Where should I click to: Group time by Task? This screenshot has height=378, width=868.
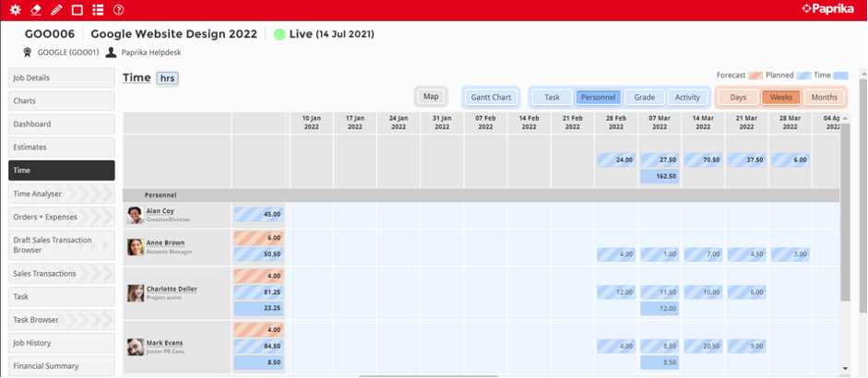pyautogui.click(x=552, y=97)
